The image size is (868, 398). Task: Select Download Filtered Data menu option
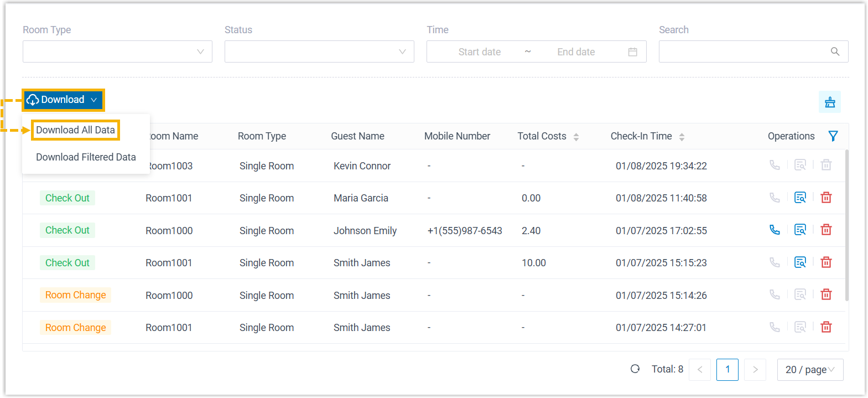[x=86, y=157]
